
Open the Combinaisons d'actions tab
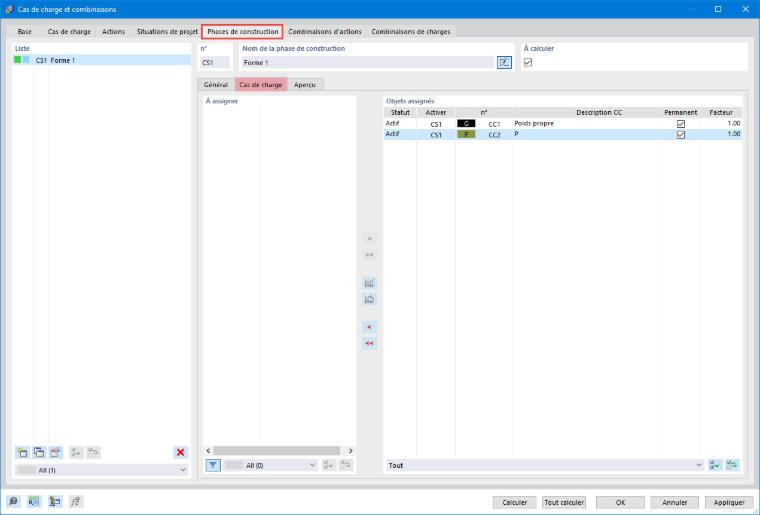coord(325,31)
